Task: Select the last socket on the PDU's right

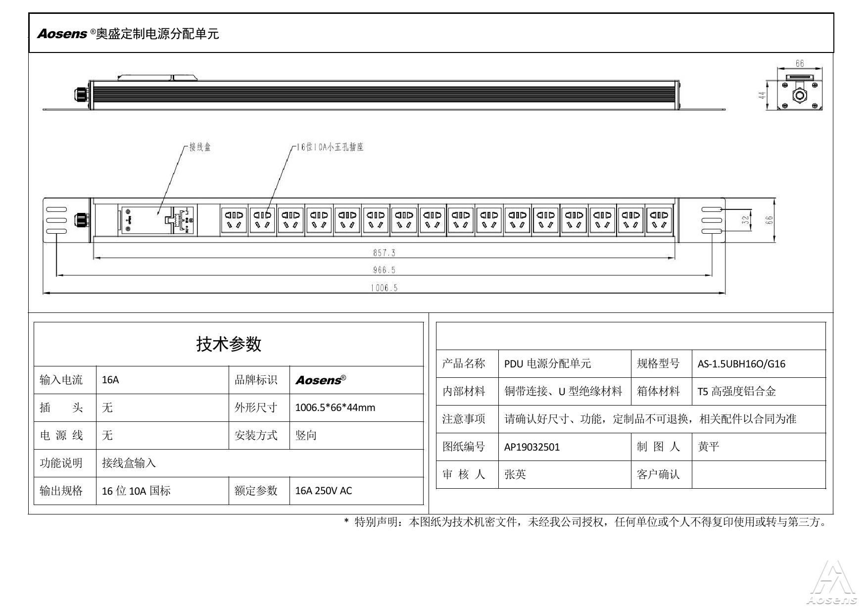Action: 659,220
